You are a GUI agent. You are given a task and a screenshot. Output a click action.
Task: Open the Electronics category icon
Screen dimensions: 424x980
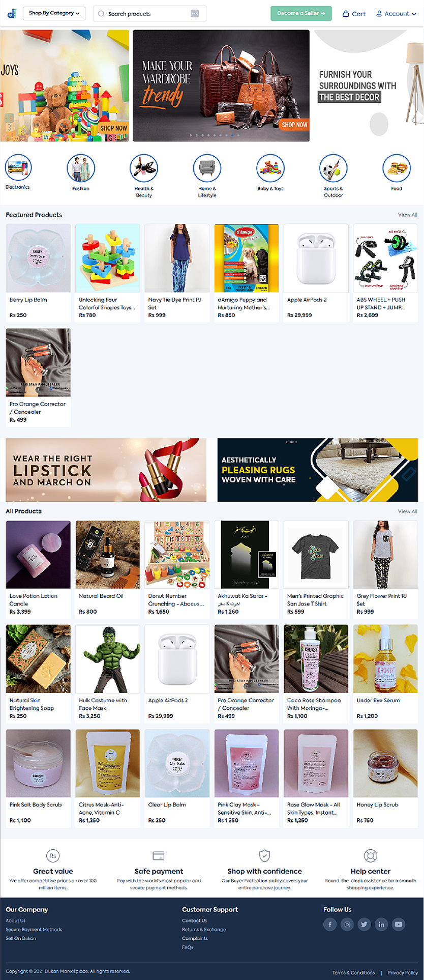(18, 167)
